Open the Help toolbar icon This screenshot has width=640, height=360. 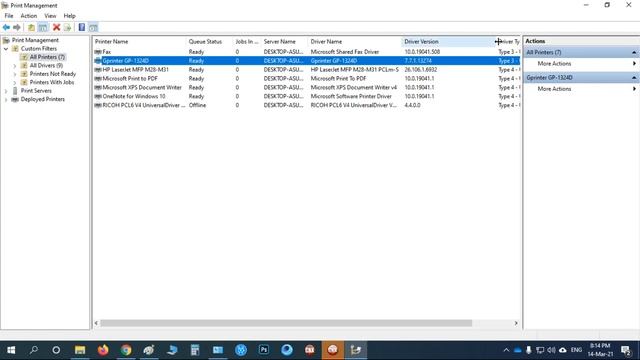click(x=82, y=27)
